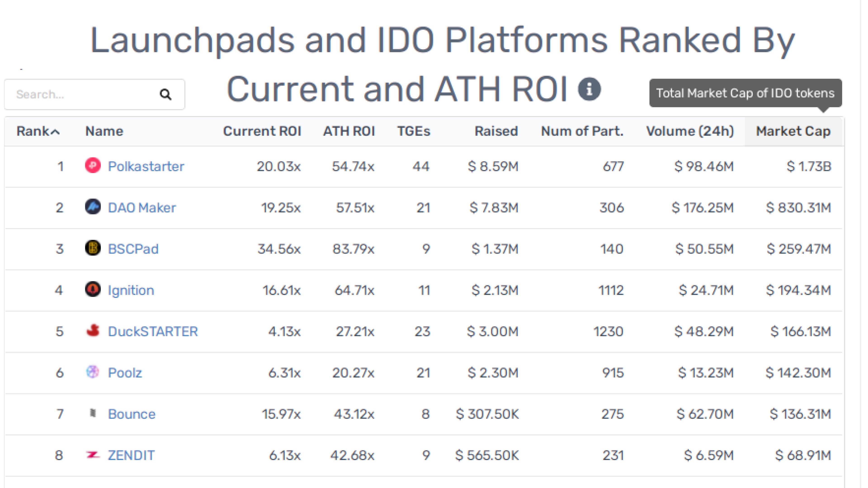Select Bounce's $ 136.31M market cap

(x=800, y=414)
